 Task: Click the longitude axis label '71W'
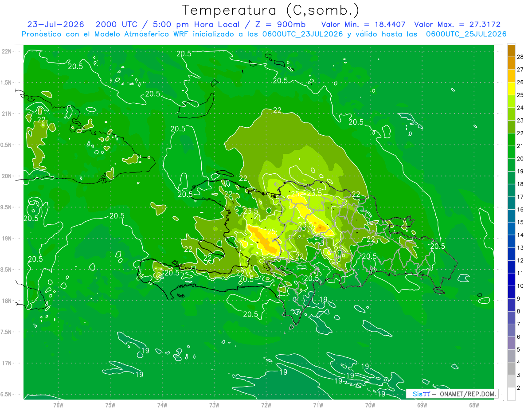coord(318,404)
